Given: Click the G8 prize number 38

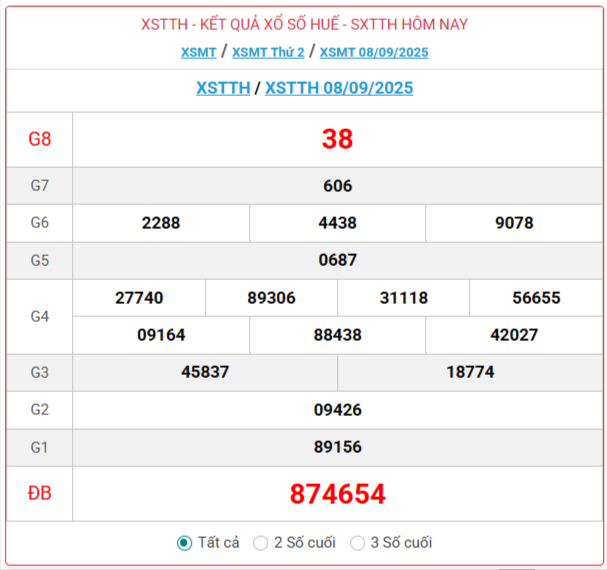Looking at the screenshot, I should click(x=337, y=139).
